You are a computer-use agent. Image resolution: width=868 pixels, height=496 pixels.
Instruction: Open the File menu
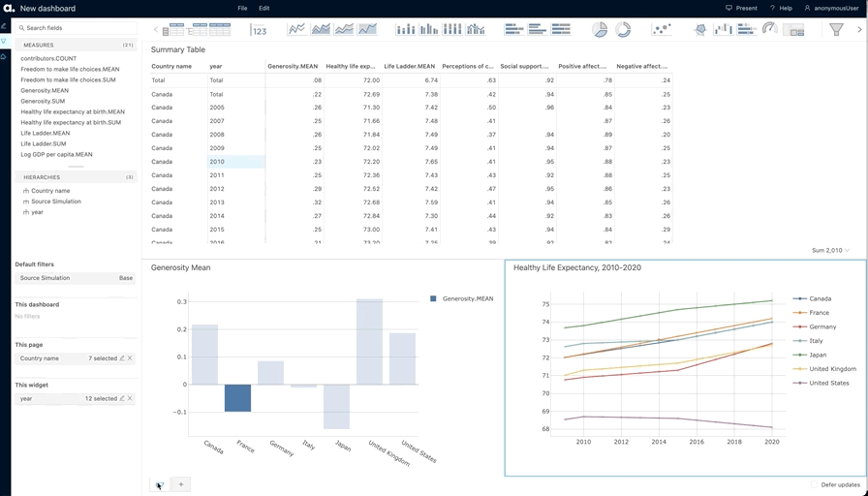[242, 9]
